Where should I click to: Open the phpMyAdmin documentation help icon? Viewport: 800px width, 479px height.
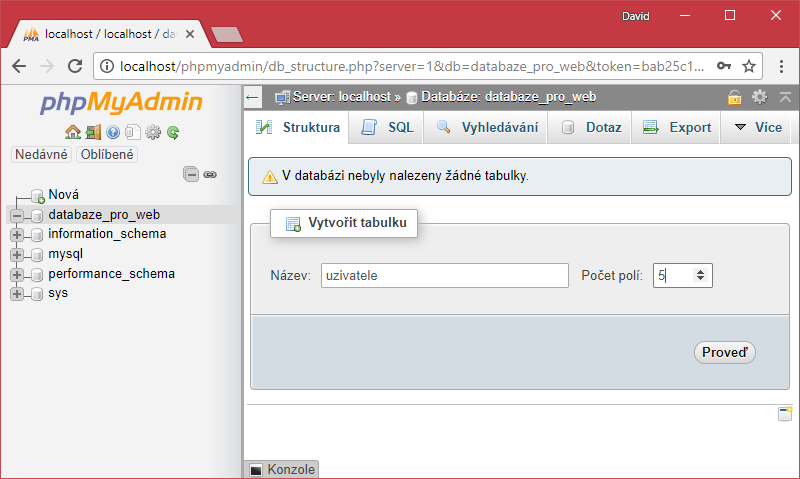pyautogui.click(x=113, y=133)
